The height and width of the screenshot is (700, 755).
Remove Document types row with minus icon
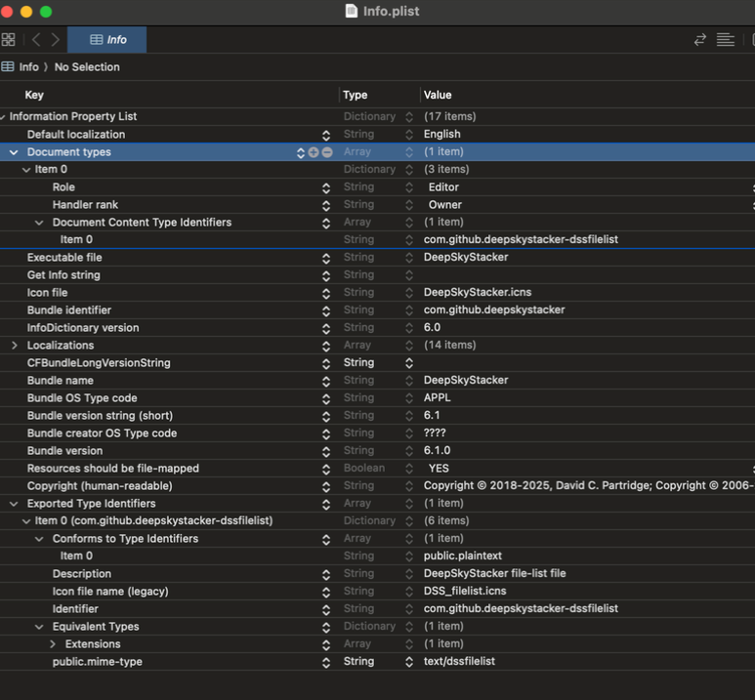tap(327, 152)
